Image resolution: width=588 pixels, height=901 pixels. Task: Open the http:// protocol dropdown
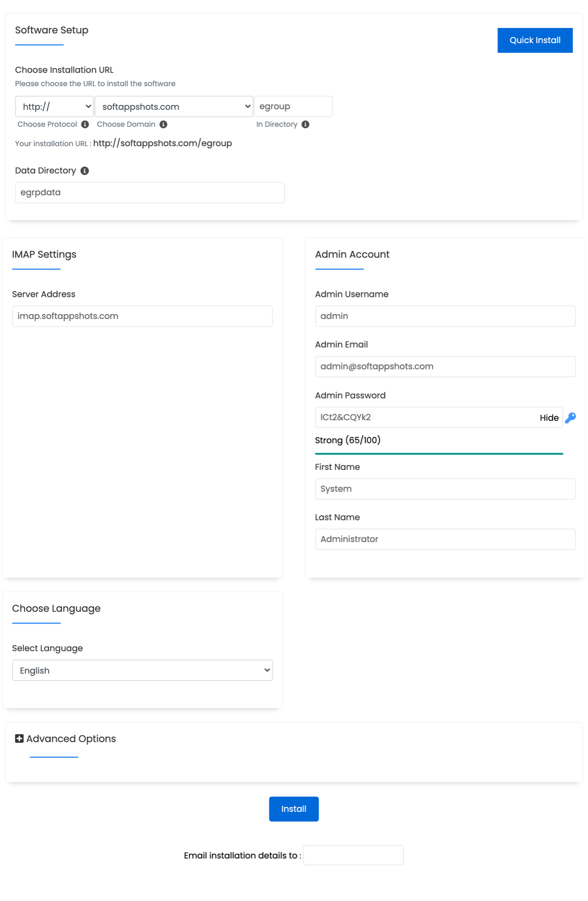pyautogui.click(x=55, y=106)
